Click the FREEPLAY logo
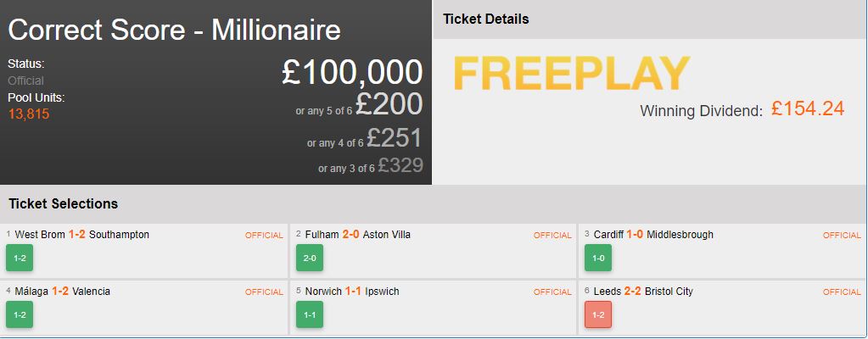 tap(572, 74)
